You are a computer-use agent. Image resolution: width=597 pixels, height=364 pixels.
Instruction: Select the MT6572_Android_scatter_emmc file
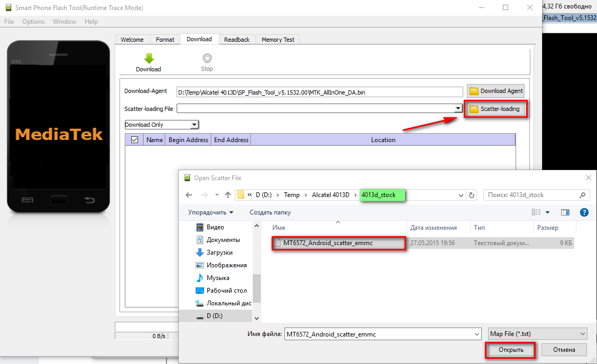[x=328, y=243]
